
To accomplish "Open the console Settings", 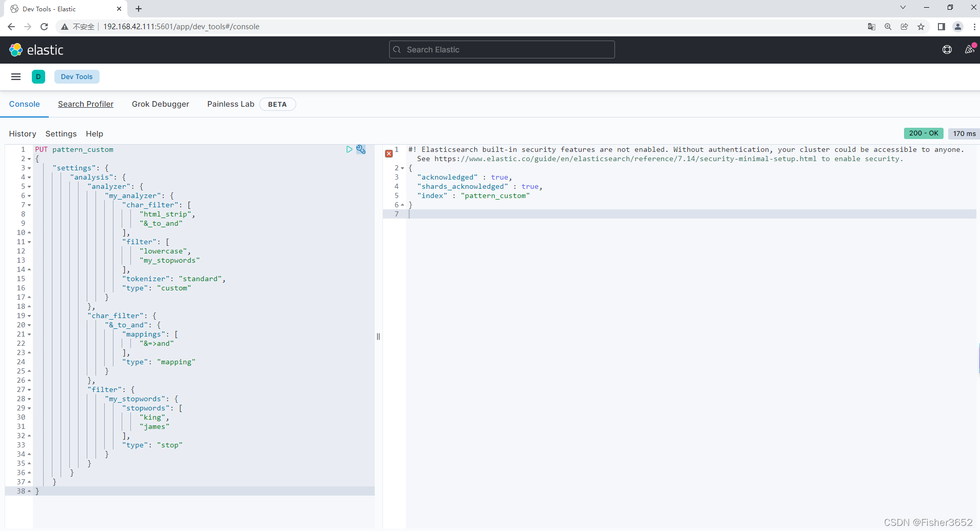I will tap(61, 134).
